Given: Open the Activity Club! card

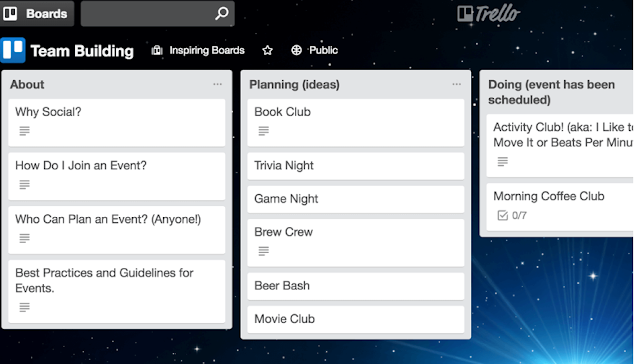Looking at the screenshot, I should click(x=560, y=146).
